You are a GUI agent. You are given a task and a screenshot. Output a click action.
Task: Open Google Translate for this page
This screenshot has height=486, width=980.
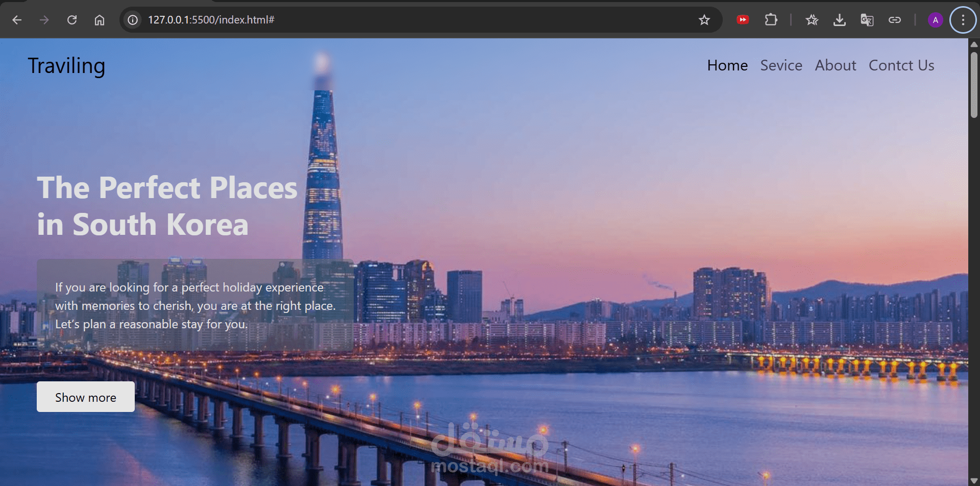[x=867, y=20]
